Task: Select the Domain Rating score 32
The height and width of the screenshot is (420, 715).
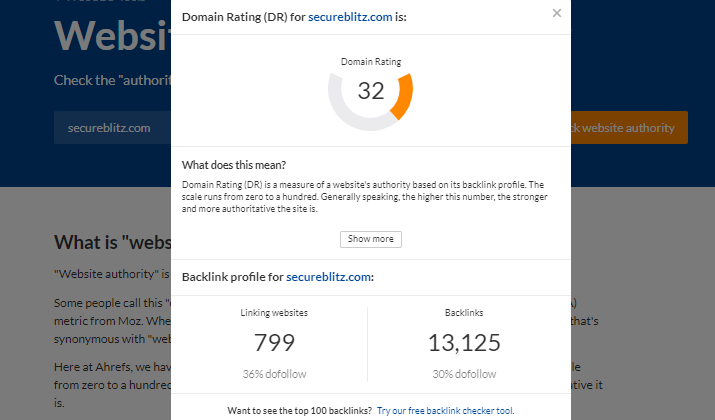Action: tap(371, 91)
